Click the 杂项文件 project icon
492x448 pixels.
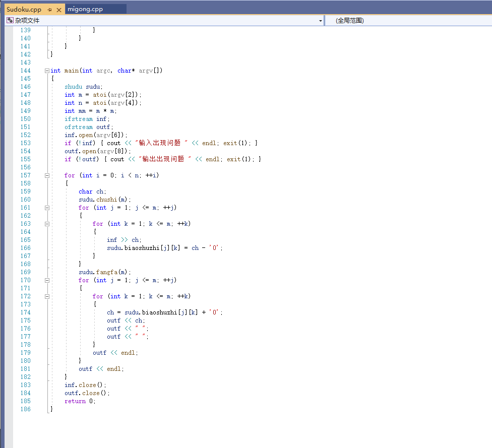point(10,20)
